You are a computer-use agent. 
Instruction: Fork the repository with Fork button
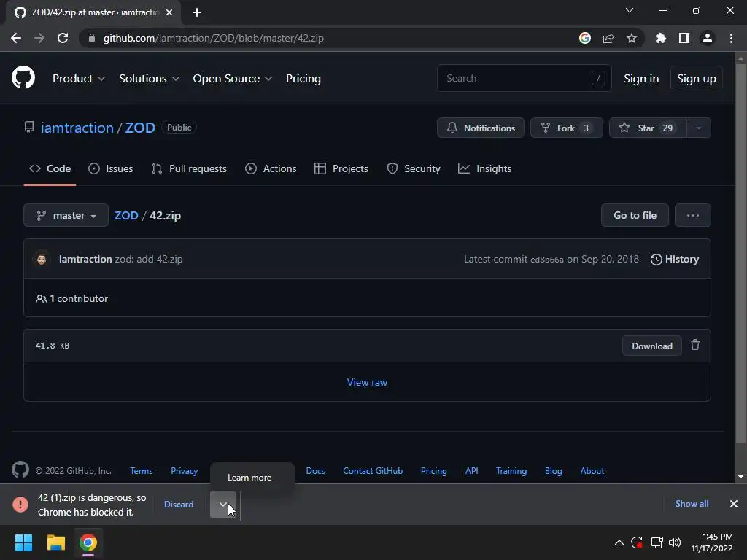click(566, 128)
